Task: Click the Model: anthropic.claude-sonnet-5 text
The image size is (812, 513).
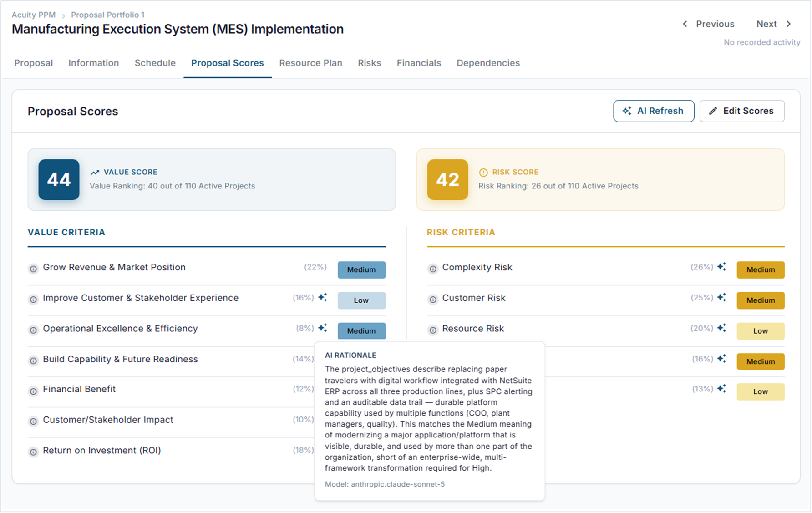Action: click(385, 484)
